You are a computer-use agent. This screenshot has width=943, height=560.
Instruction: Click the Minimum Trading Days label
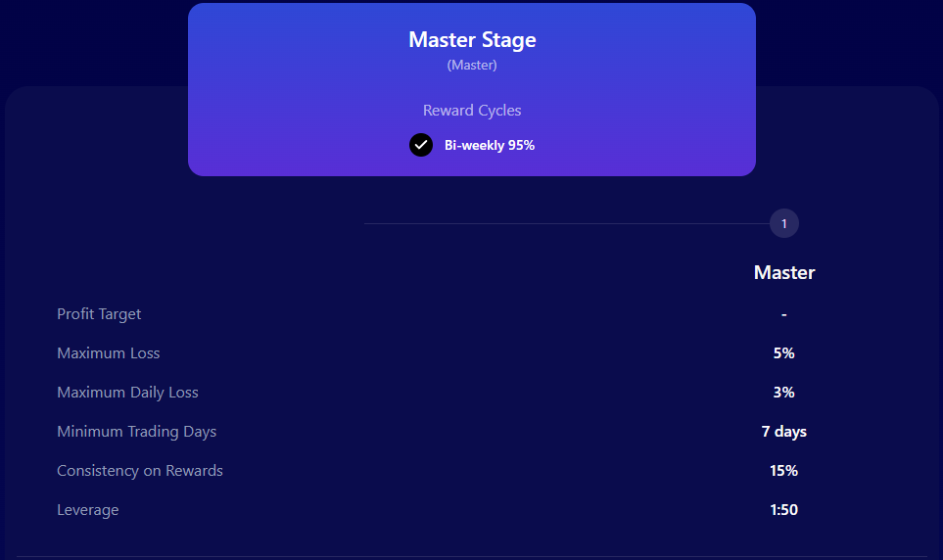136,432
